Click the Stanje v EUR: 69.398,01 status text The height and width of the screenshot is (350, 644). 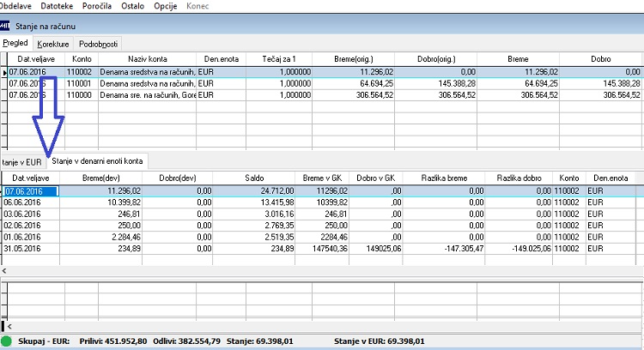tap(379, 341)
